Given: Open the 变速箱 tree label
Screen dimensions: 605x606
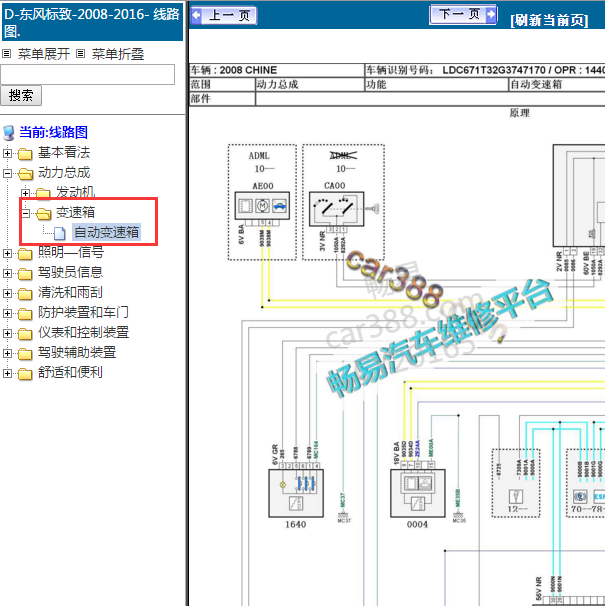Looking at the screenshot, I should 76,212.
